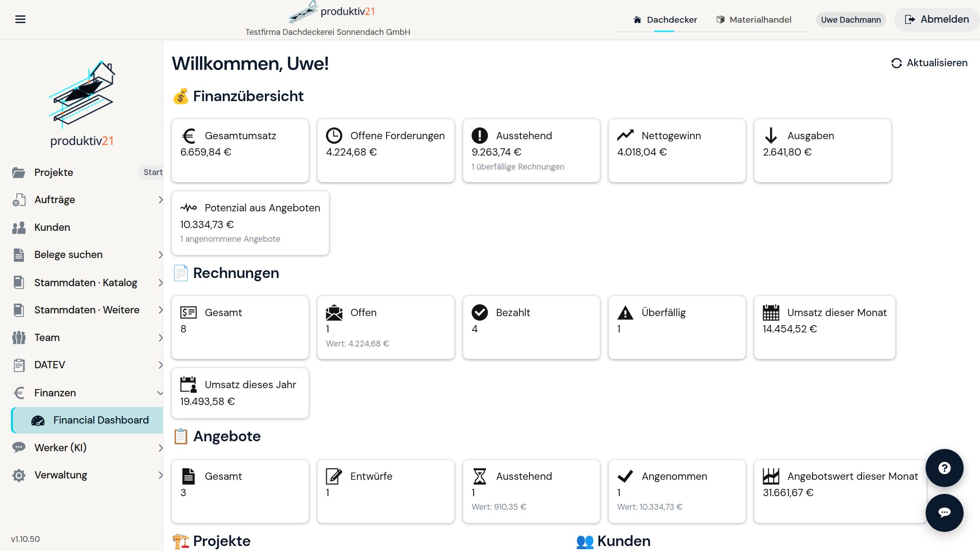Expand the Verwaltung chevron

160,475
